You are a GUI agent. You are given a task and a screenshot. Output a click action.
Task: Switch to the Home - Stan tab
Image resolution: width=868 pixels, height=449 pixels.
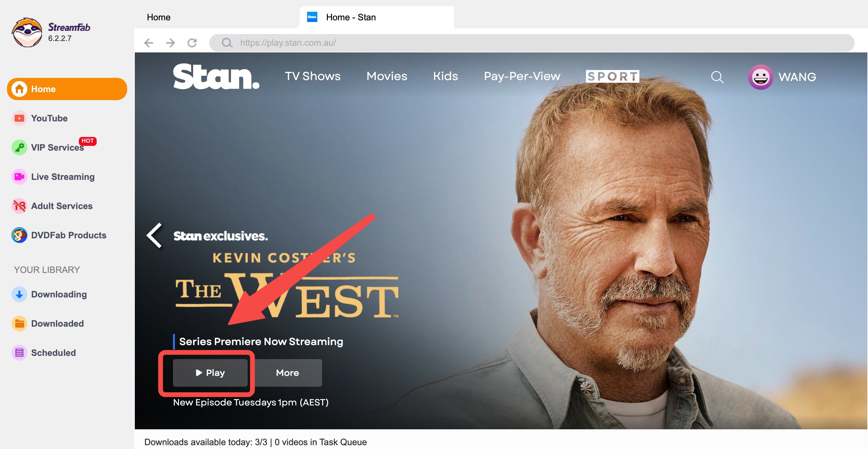click(x=377, y=17)
